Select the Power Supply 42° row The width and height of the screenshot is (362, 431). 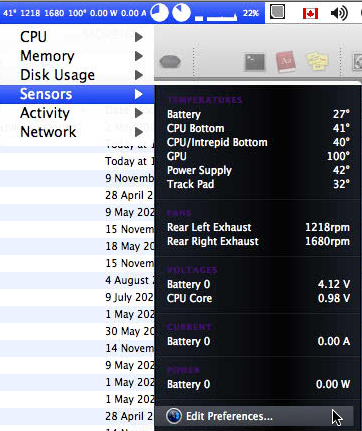click(x=258, y=170)
